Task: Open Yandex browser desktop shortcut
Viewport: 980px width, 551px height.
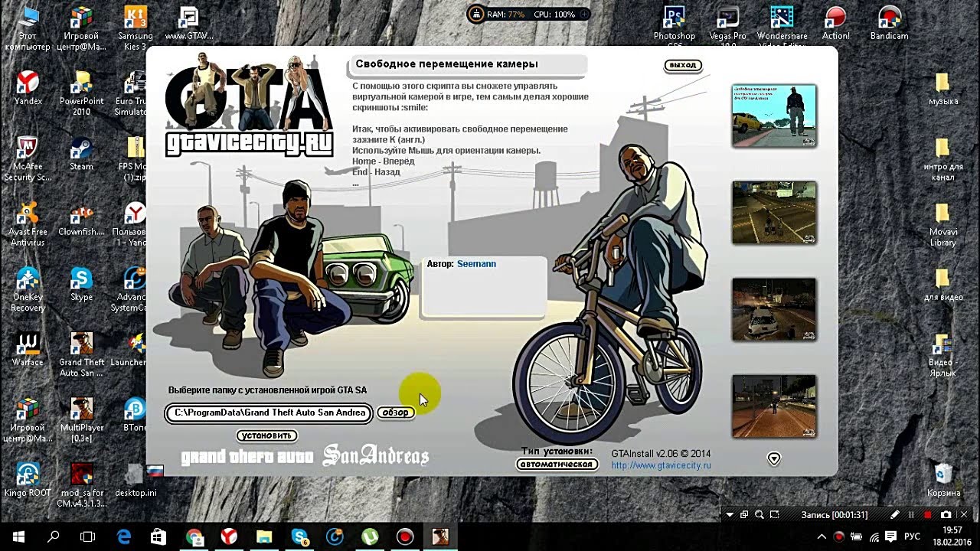Action: (x=28, y=88)
